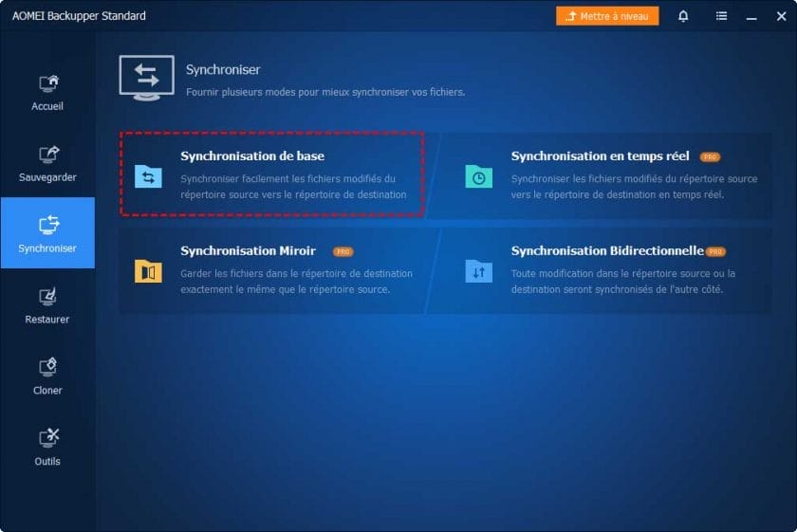Click the Synchronisation de base folder icon
This screenshot has width=797, height=532.
[148, 176]
